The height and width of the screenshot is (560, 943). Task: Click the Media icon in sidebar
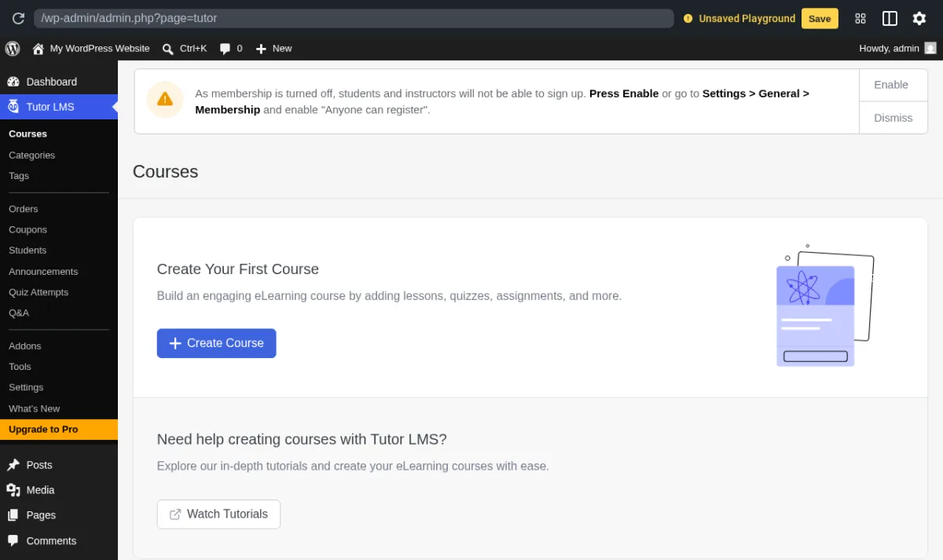point(13,490)
